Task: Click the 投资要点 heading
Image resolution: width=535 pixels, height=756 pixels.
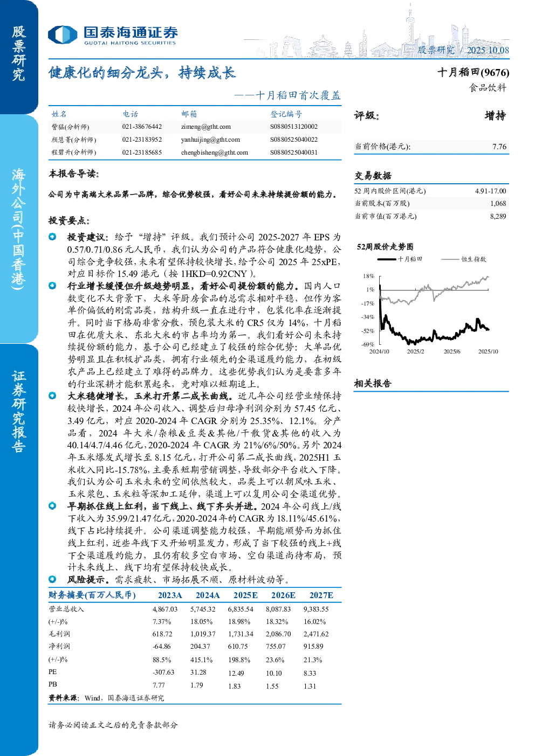Action: (69, 220)
